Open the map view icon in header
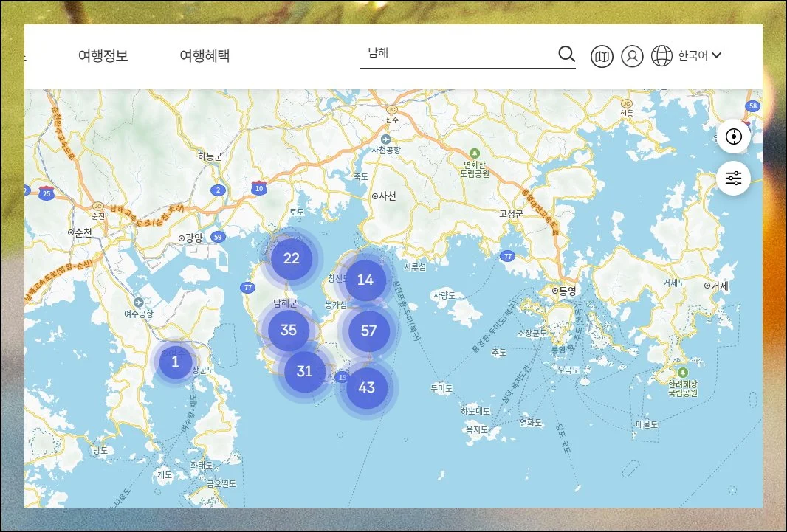The width and height of the screenshot is (787, 532). (x=602, y=56)
